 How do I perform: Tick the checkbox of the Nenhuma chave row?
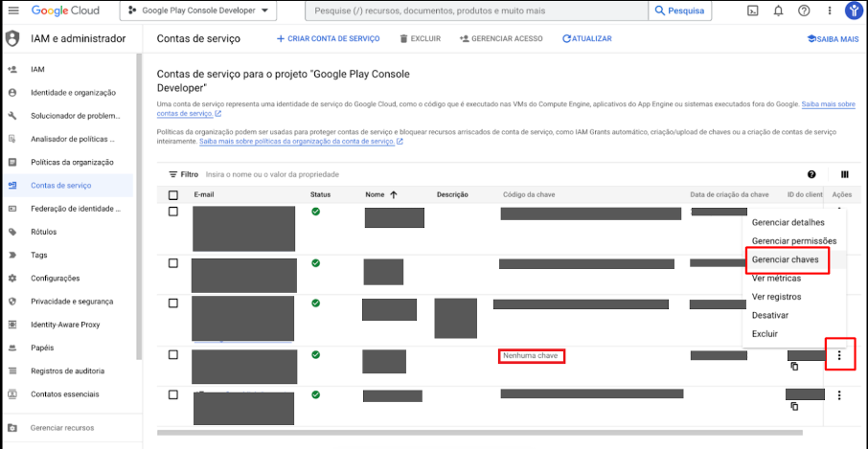(173, 355)
